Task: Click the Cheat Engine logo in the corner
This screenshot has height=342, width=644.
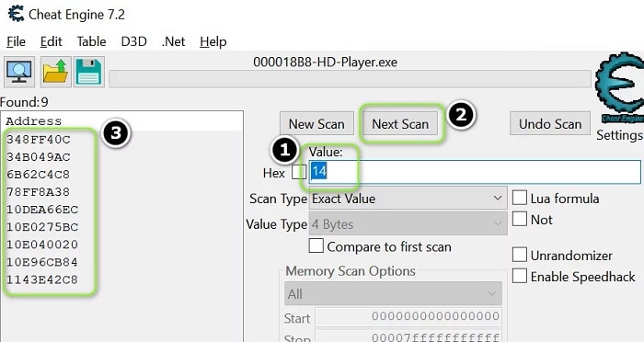Action: click(620, 87)
